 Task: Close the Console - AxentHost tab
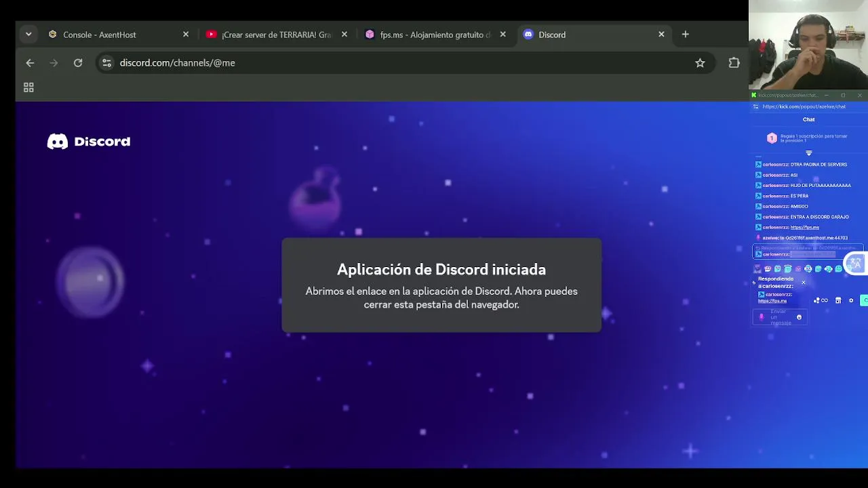[x=186, y=35]
